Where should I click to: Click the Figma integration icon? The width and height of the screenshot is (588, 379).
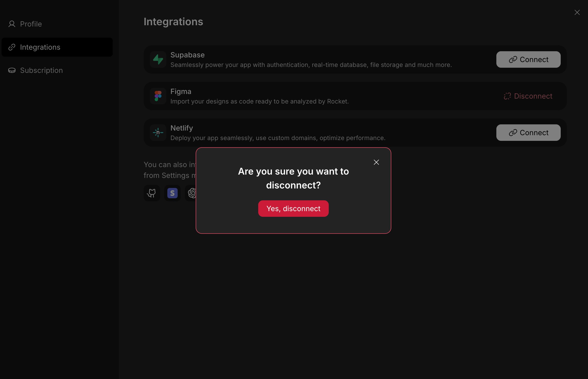tap(158, 96)
